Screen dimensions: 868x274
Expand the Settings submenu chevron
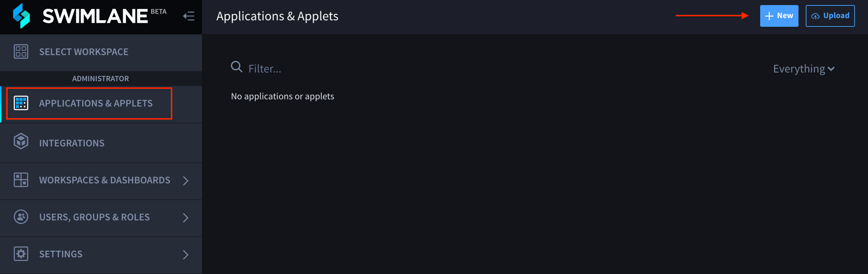tap(186, 255)
